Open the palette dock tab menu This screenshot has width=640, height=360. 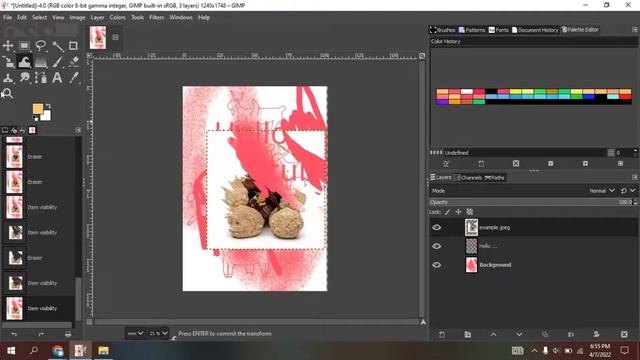(x=635, y=29)
